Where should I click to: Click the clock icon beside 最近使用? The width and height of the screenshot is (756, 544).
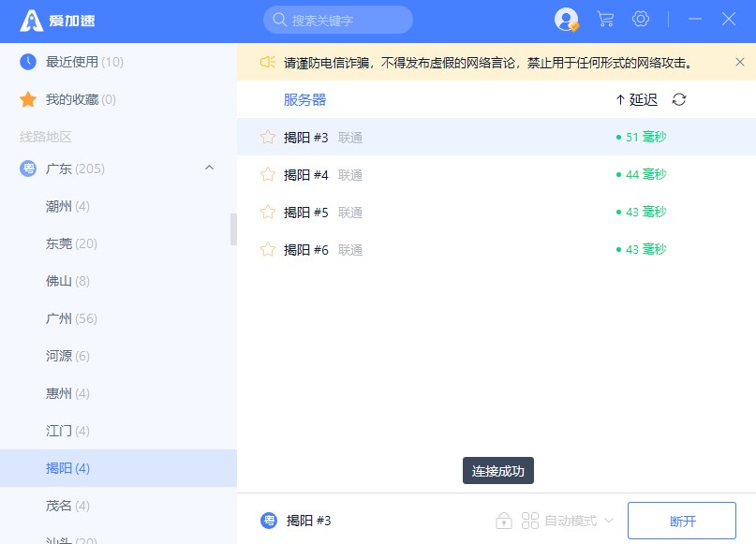(x=28, y=62)
